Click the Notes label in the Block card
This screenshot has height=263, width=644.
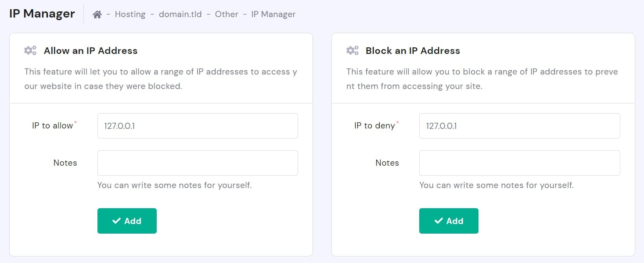click(387, 163)
